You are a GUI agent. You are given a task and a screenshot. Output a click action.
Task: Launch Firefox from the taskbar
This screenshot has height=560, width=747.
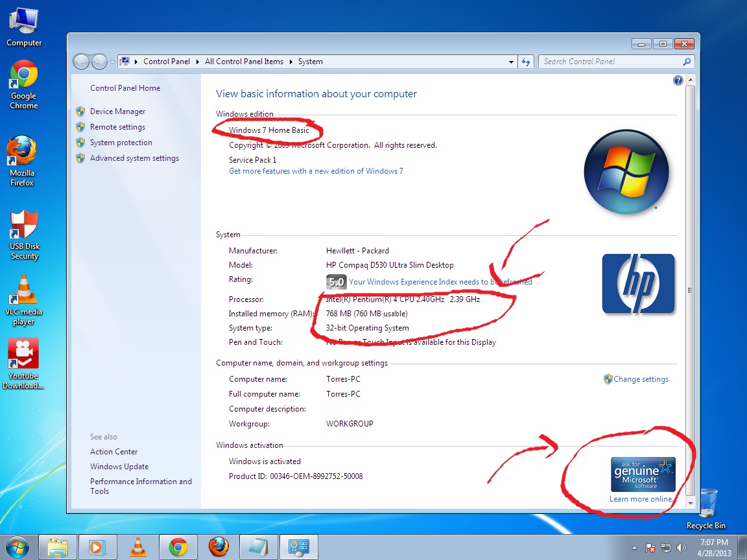219,547
